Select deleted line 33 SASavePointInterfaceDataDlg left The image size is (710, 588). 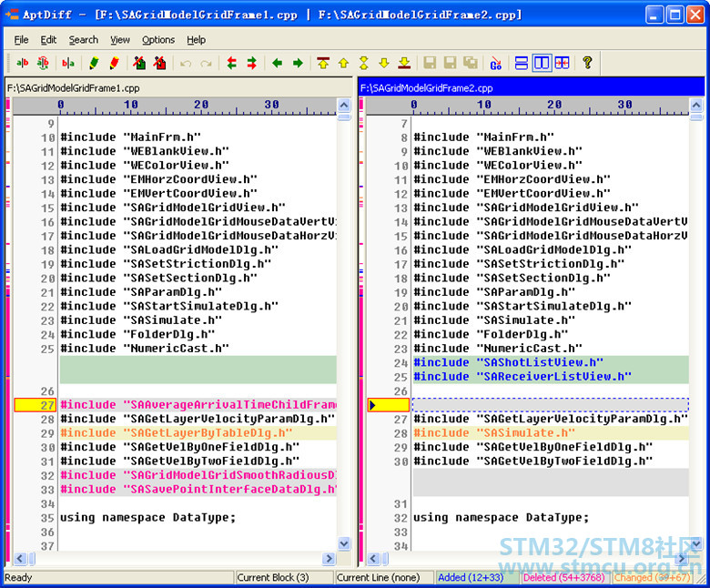tap(198, 490)
